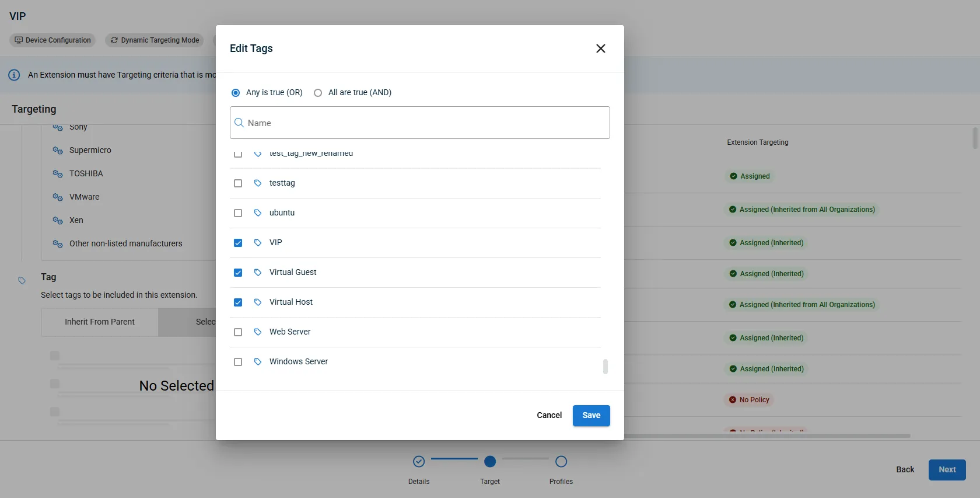Click the gear icon beside Other non-listed manufacturers
Viewport: 980px width, 498px height.
click(x=58, y=243)
